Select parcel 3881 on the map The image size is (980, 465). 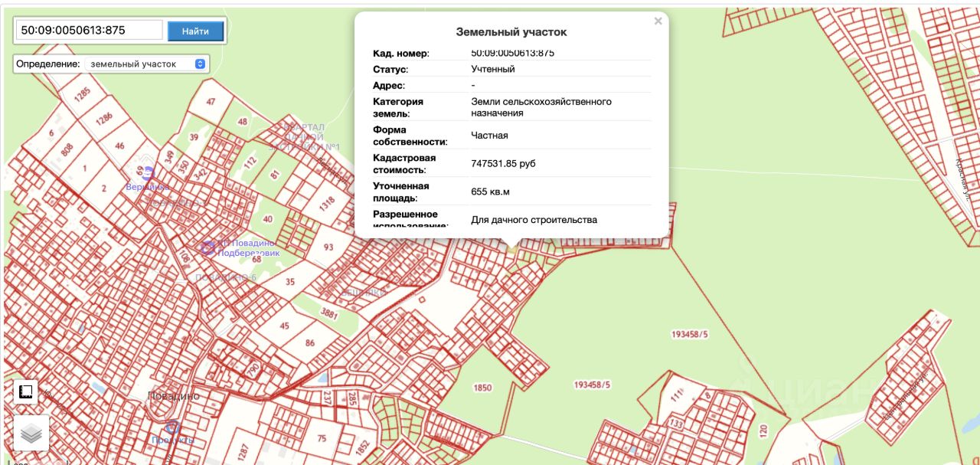328,313
